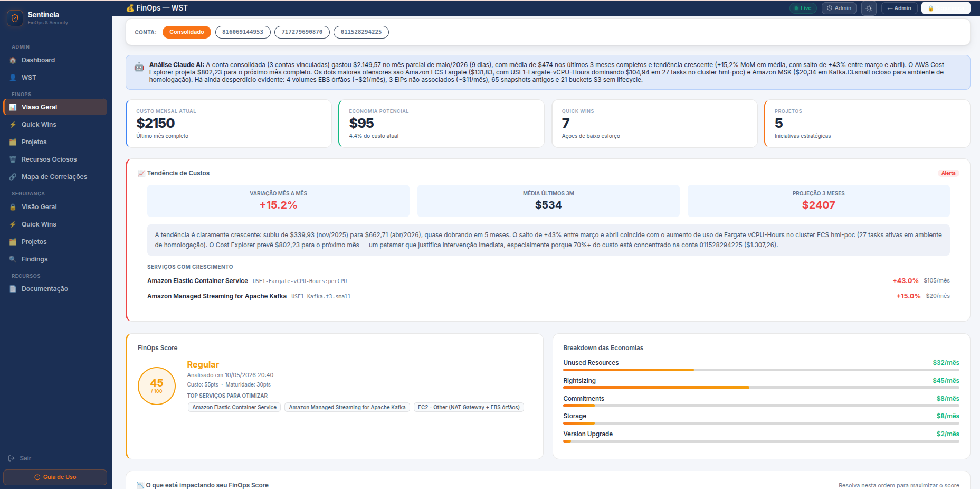This screenshot has height=489, width=980.
Task: Click the lock icon in top-right field
Action: (x=931, y=8)
